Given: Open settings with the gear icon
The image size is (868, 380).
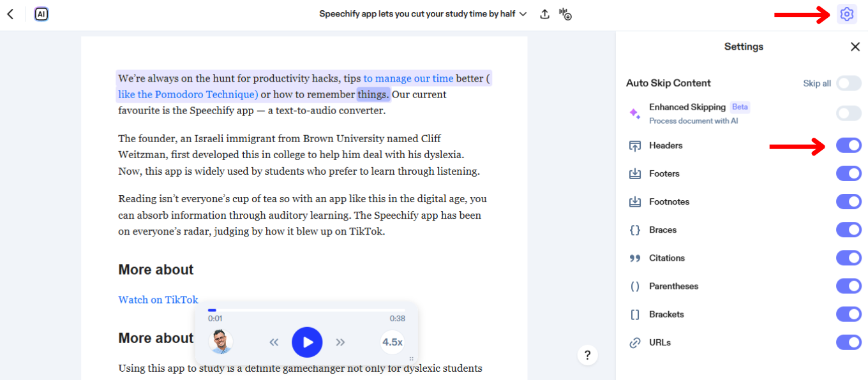Looking at the screenshot, I should coord(847,13).
